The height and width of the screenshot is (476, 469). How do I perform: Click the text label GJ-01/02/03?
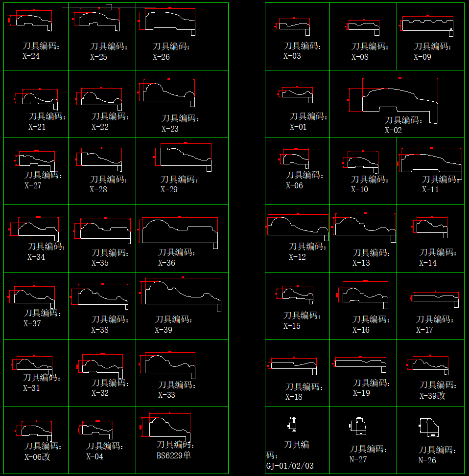point(290,466)
